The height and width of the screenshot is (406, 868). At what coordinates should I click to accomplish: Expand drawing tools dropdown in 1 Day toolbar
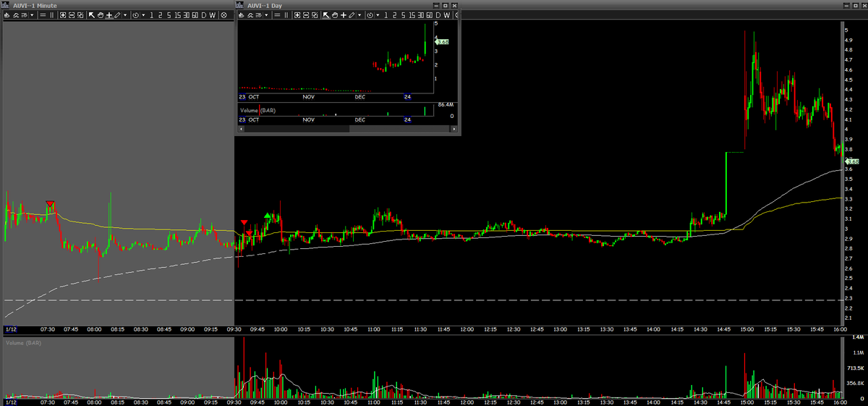[359, 15]
